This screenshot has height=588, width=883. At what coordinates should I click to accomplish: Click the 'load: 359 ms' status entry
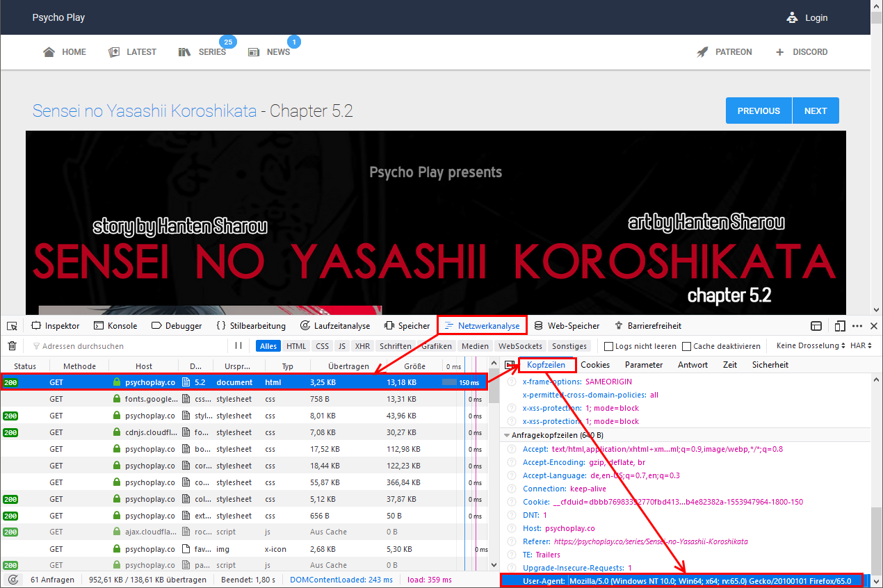point(430,580)
